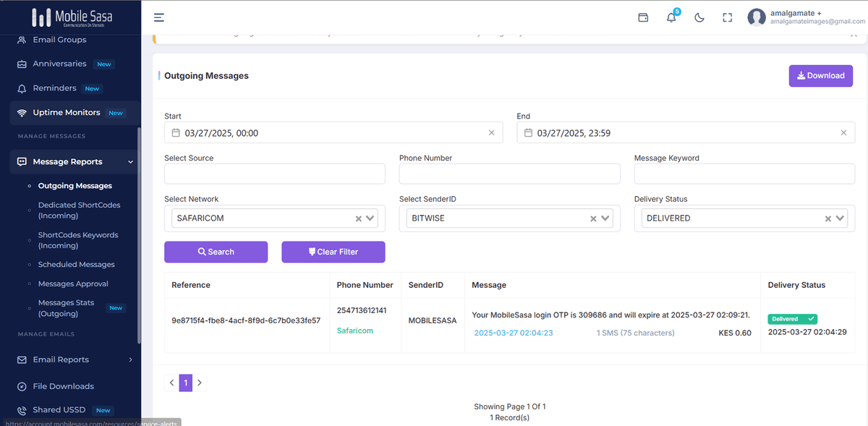Focus the Phone Number input field
The height and width of the screenshot is (426, 868).
point(510,174)
